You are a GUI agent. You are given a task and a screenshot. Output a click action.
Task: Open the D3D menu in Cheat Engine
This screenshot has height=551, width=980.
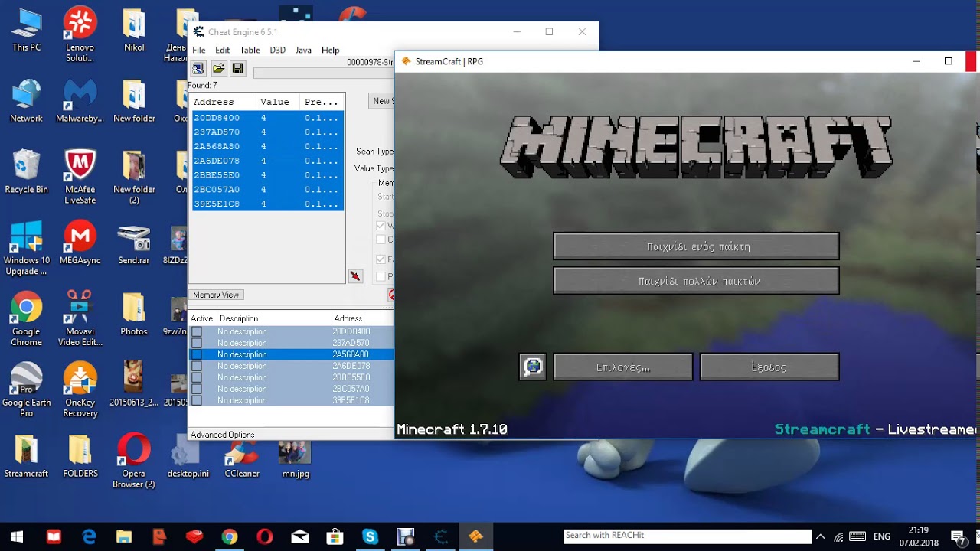[277, 50]
